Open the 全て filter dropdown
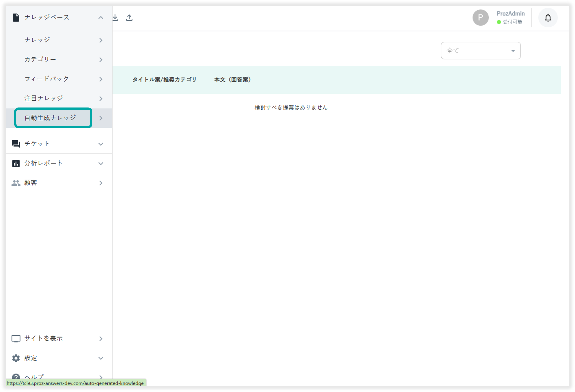Viewport: 575px width, 392px height. tap(481, 51)
